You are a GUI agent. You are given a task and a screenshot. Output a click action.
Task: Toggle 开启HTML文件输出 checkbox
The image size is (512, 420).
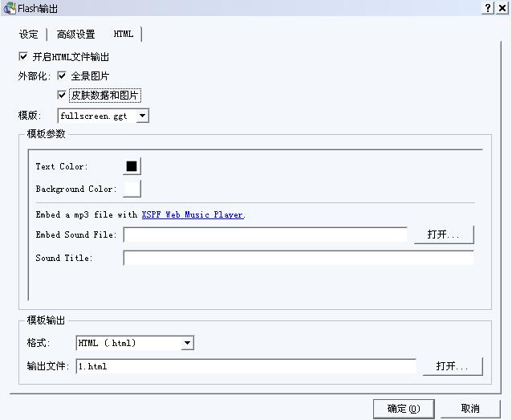tap(23, 57)
